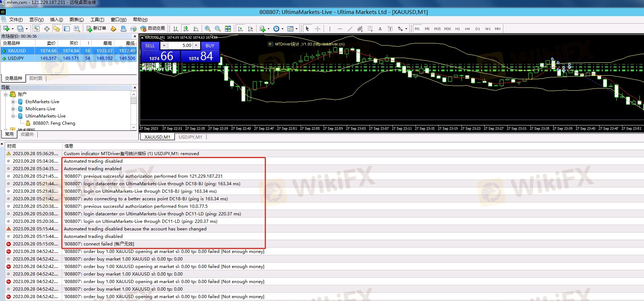Select the Fibonacci retracement tool
The image size is (644, 301).
tap(370, 29)
